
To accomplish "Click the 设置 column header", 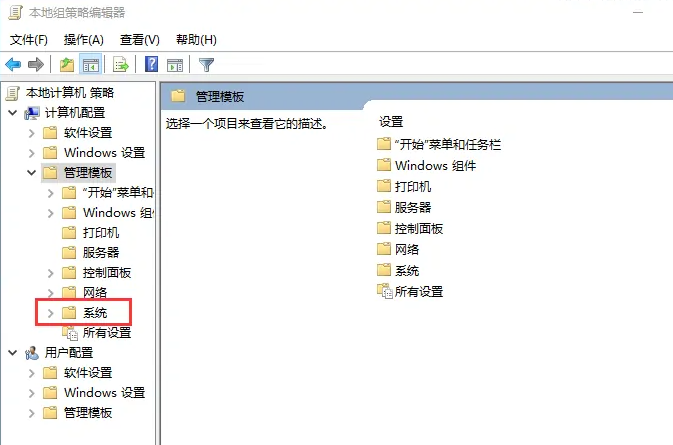I will click(391, 122).
